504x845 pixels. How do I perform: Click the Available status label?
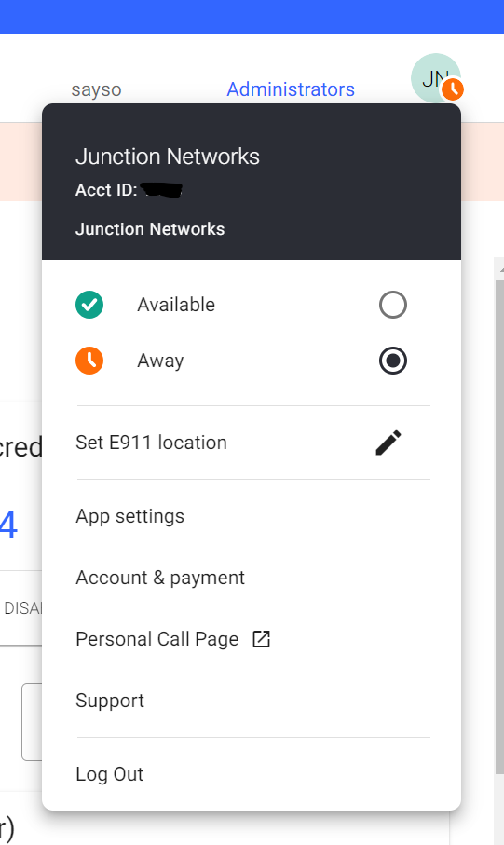coord(176,305)
